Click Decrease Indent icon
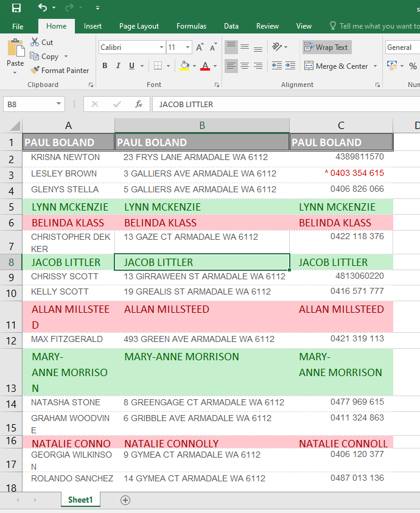 tap(277, 66)
